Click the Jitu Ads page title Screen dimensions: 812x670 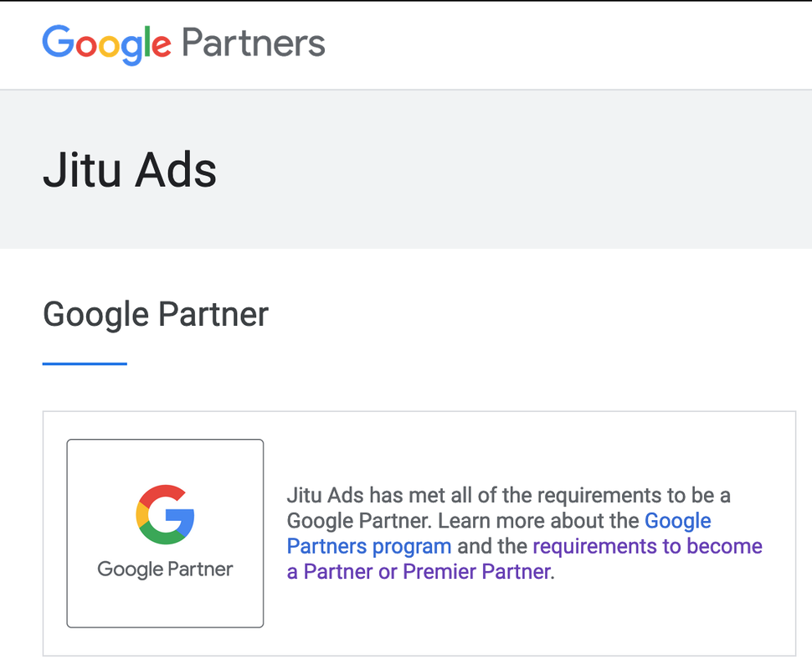point(130,169)
